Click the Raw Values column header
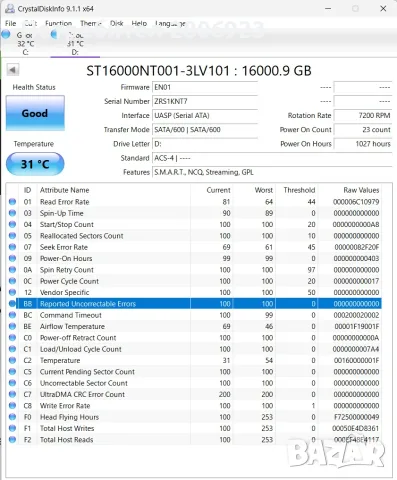 pos(350,190)
